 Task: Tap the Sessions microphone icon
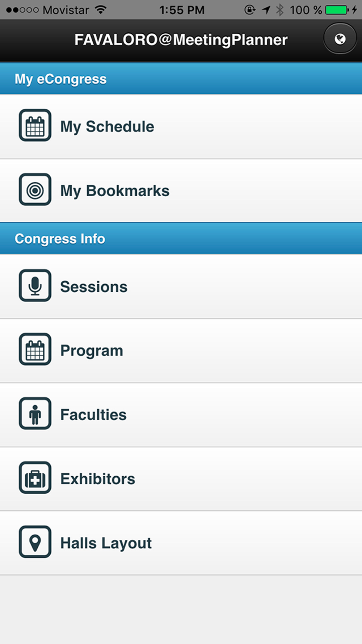tap(35, 285)
